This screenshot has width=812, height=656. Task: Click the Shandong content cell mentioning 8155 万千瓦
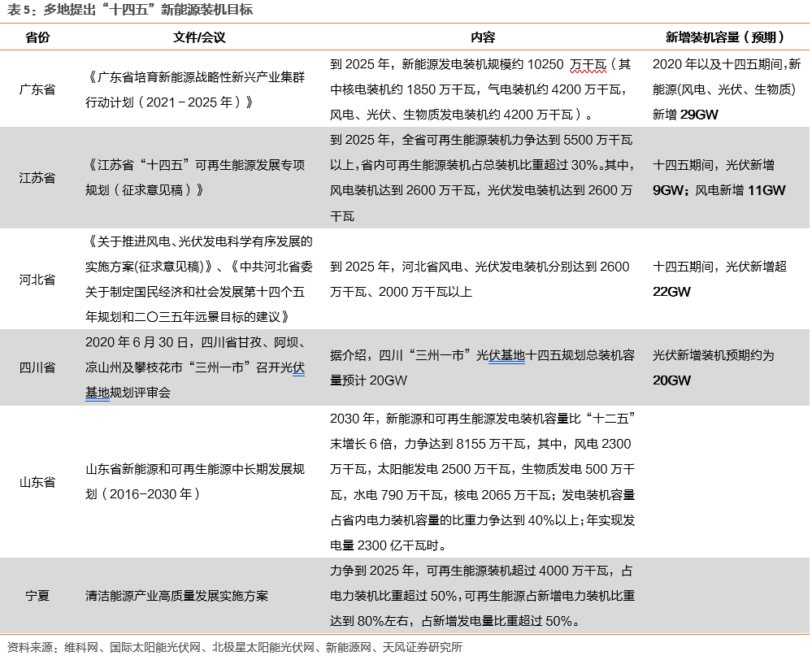pyautogui.click(x=483, y=481)
